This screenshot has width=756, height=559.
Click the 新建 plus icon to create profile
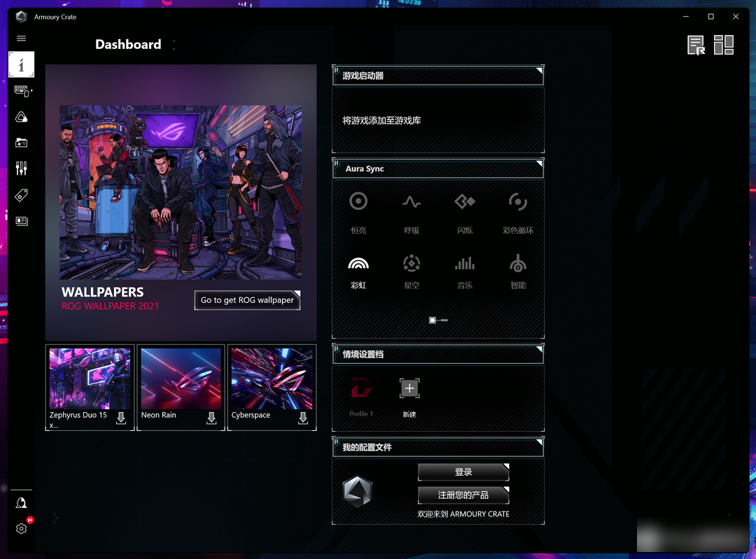click(x=409, y=388)
